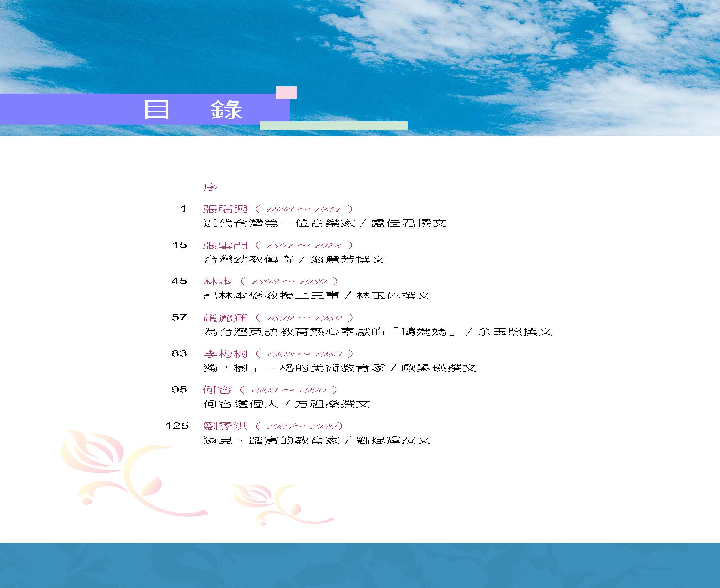
Task: Click the subtitle 台灣幼教傳奇
Action: (248, 260)
